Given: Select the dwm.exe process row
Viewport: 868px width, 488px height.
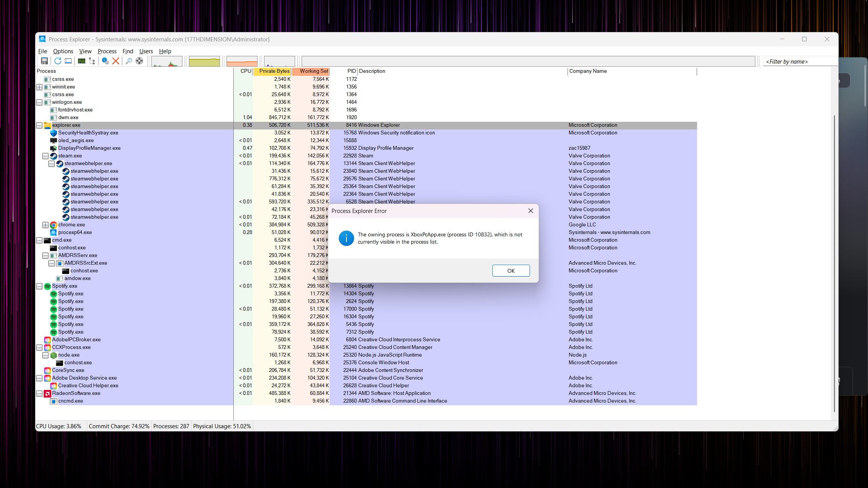Looking at the screenshot, I should [366, 118].
